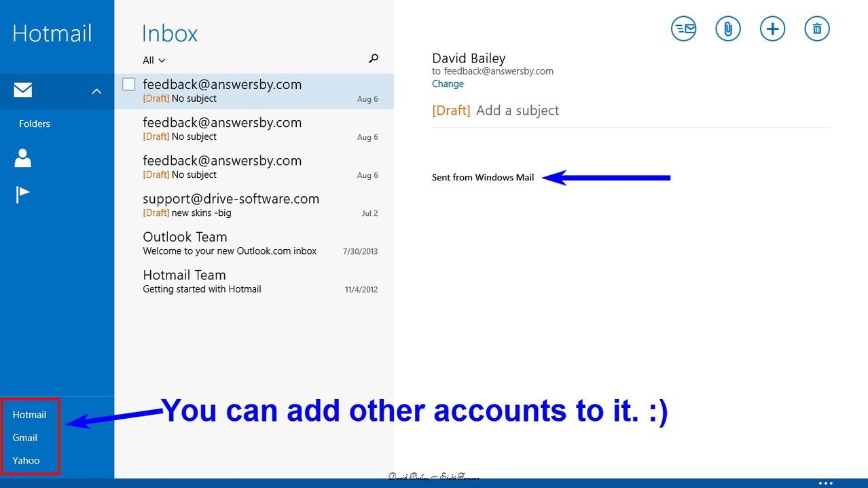Screen dimensions: 868x488
Task: Switch to the Gmail account
Action: (x=25, y=438)
